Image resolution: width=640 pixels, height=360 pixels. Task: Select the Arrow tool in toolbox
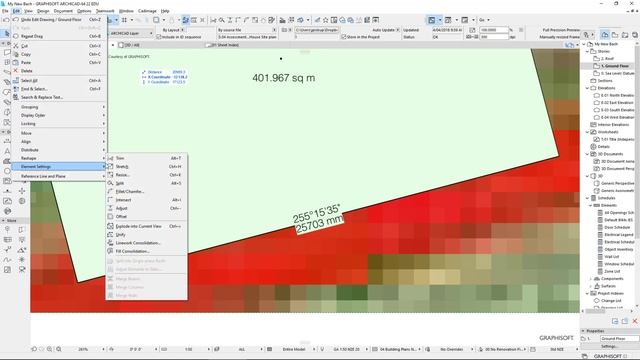[x=7, y=33]
